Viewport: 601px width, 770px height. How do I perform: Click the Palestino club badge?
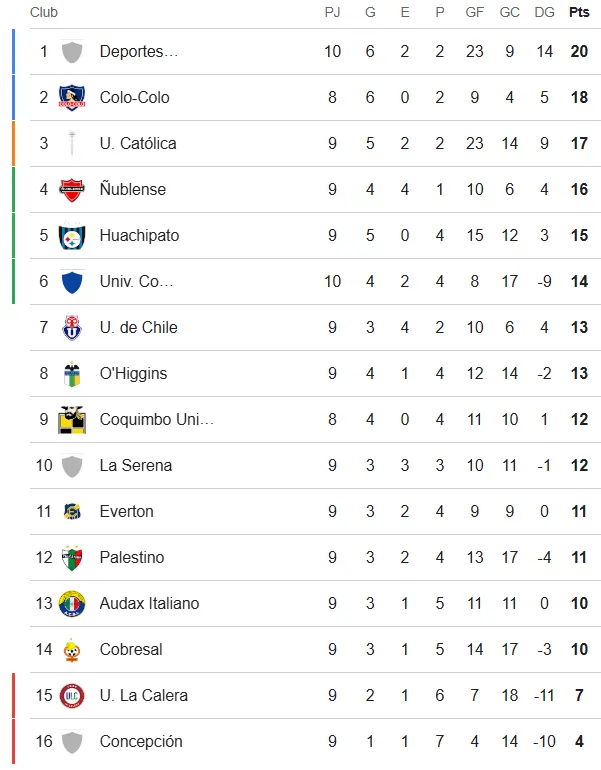pyautogui.click(x=71, y=558)
